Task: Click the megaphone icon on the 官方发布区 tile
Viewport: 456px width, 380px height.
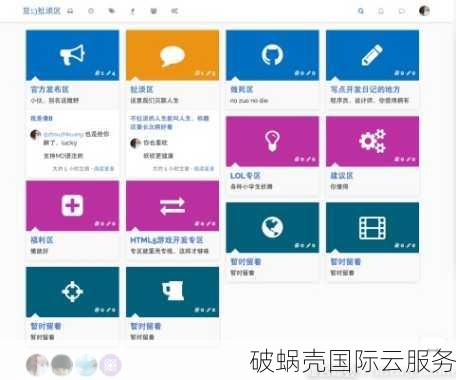Action: tap(72, 54)
